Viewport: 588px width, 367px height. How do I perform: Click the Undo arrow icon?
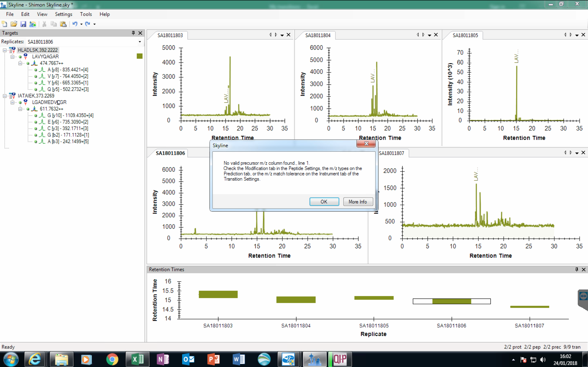coord(75,24)
